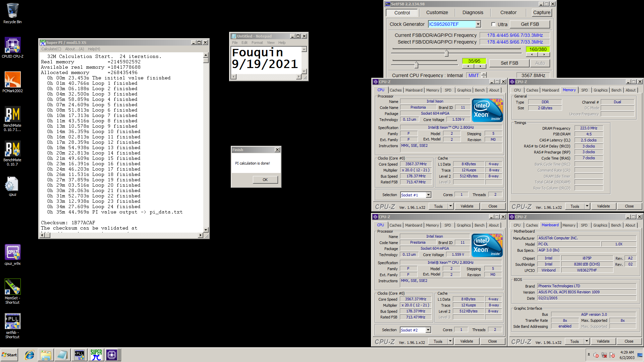Click the SetFSB PLL title bar icon
The width and height of the screenshot is (644, 362).
[388, 4]
